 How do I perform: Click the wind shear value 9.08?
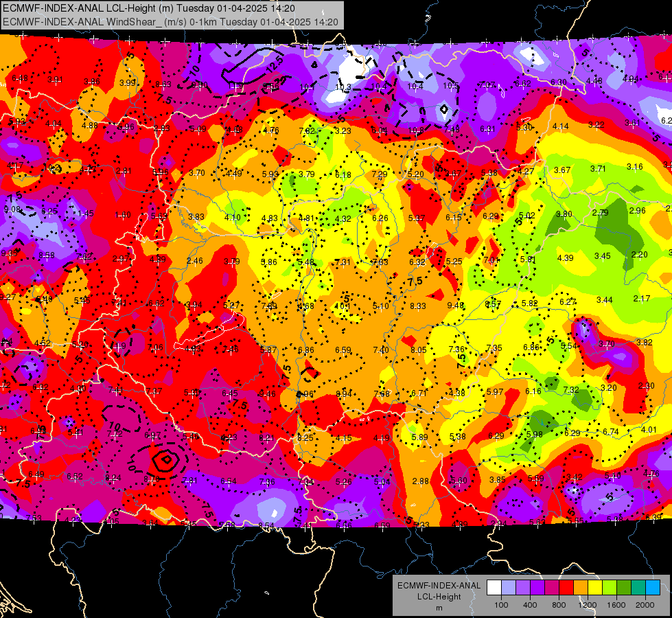point(12,209)
